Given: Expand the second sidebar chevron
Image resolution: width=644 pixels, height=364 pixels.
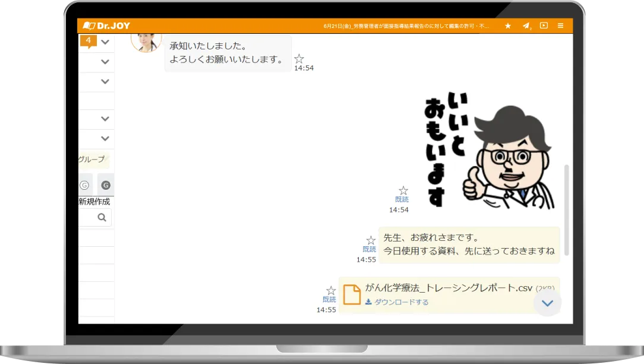Looking at the screenshot, I should pos(105,62).
